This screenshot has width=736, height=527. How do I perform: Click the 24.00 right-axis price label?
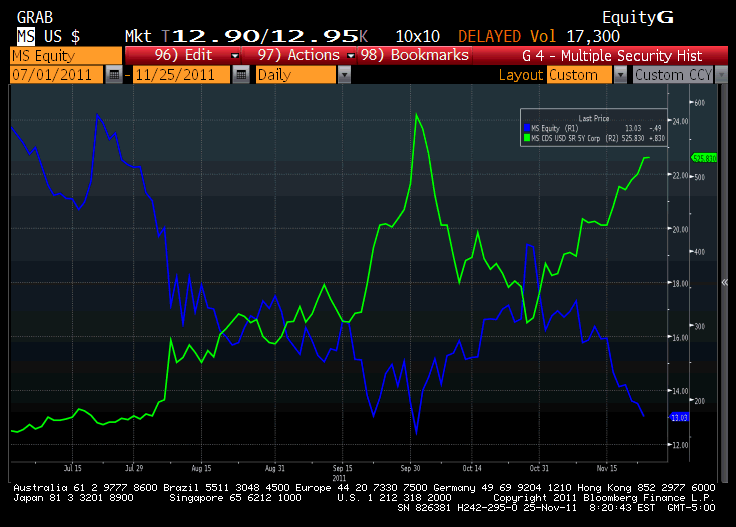(680, 121)
